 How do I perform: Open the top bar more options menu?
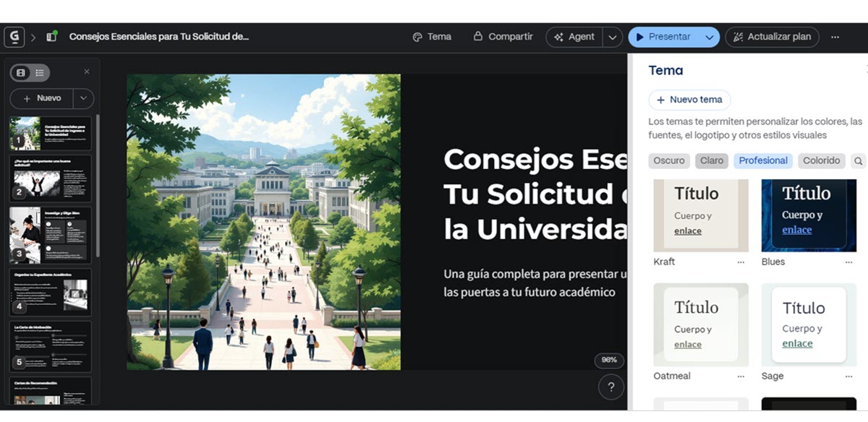pyautogui.click(x=835, y=37)
